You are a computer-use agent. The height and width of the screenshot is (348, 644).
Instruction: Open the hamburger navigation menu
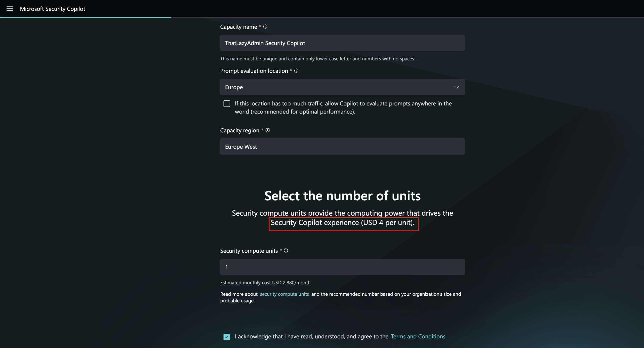[10, 9]
